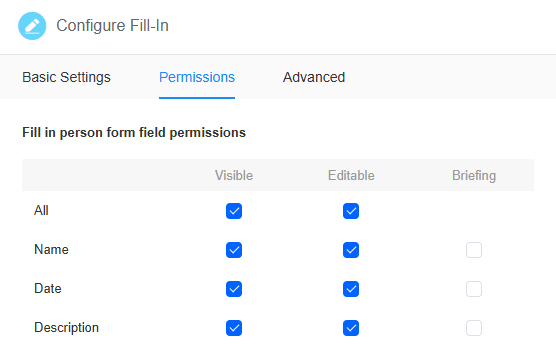Click the Configure Fill-In title text
The image size is (556, 361).
coord(112,26)
